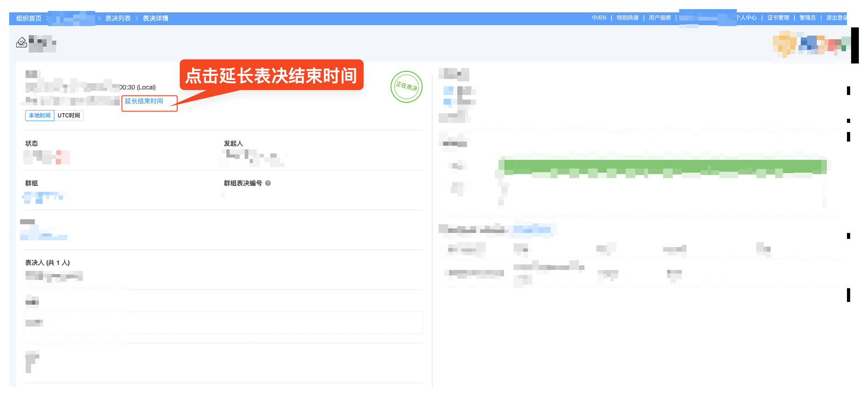Click the 群组 label
This screenshot has height=396, width=868.
coord(32,183)
